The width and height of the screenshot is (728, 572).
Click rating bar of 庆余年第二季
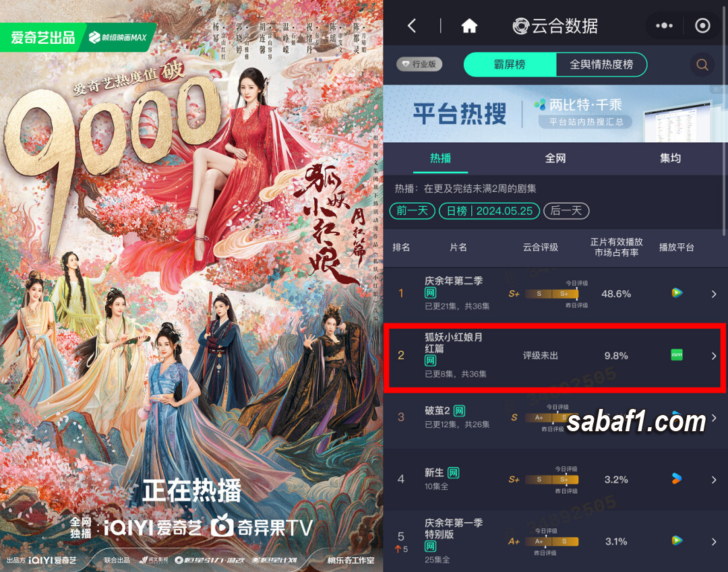[x=551, y=294]
